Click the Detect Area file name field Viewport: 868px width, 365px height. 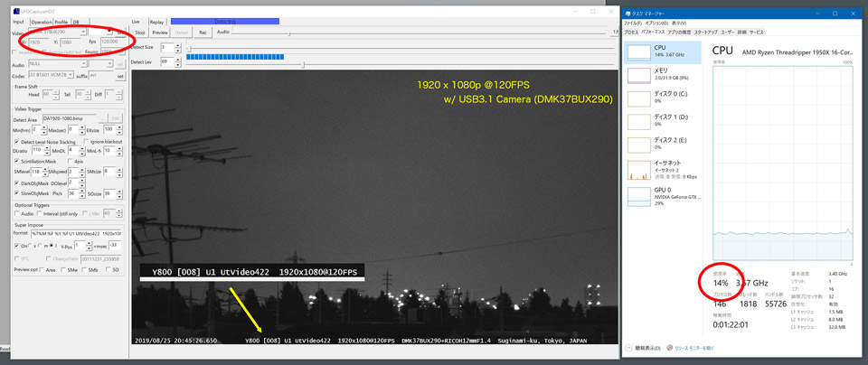pyautogui.click(x=70, y=119)
